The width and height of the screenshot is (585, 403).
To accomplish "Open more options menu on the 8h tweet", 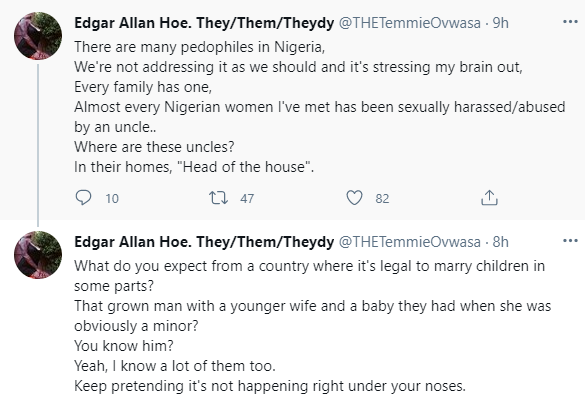I will [570, 241].
